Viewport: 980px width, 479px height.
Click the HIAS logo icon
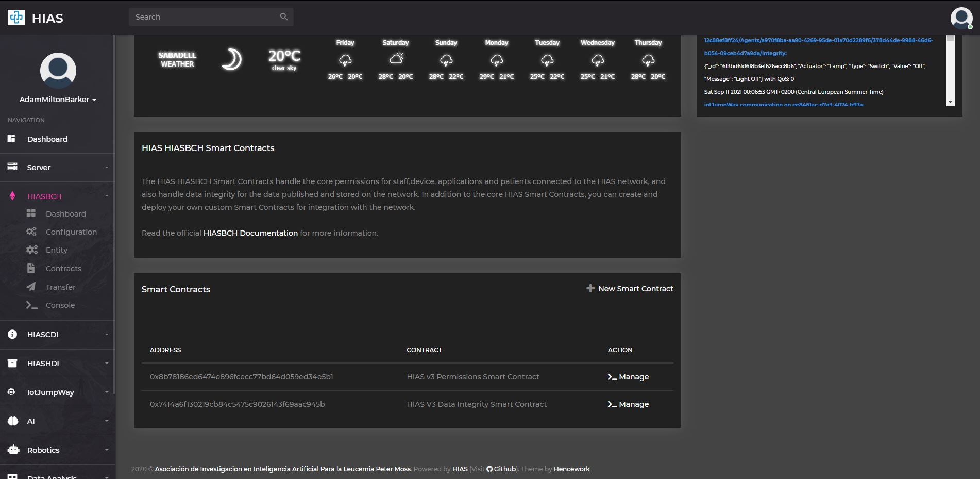point(16,18)
